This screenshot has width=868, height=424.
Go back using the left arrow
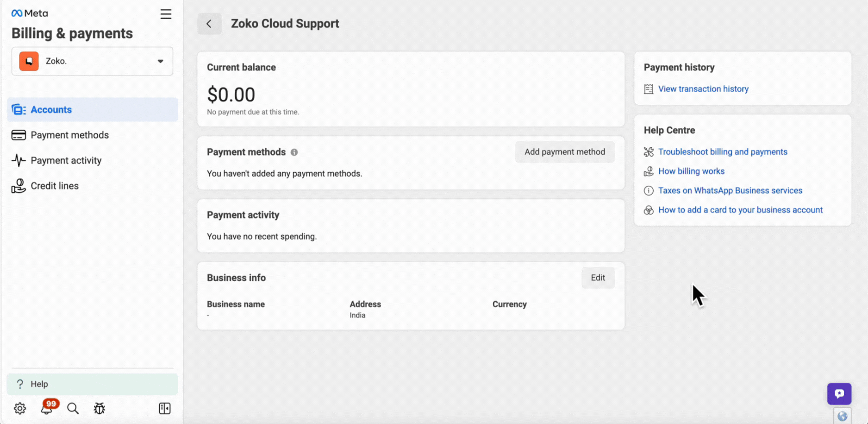pos(209,24)
